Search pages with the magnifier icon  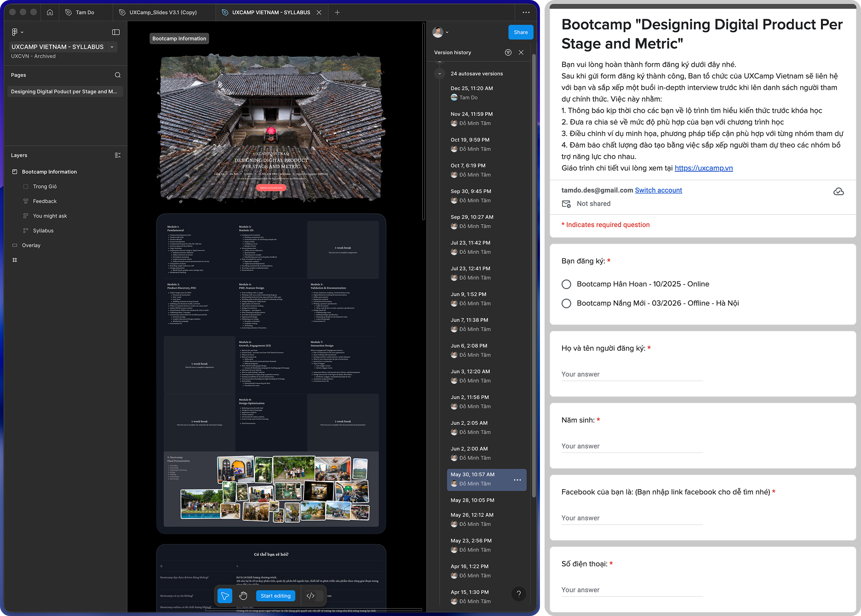pyautogui.click(x=118, y=75)
